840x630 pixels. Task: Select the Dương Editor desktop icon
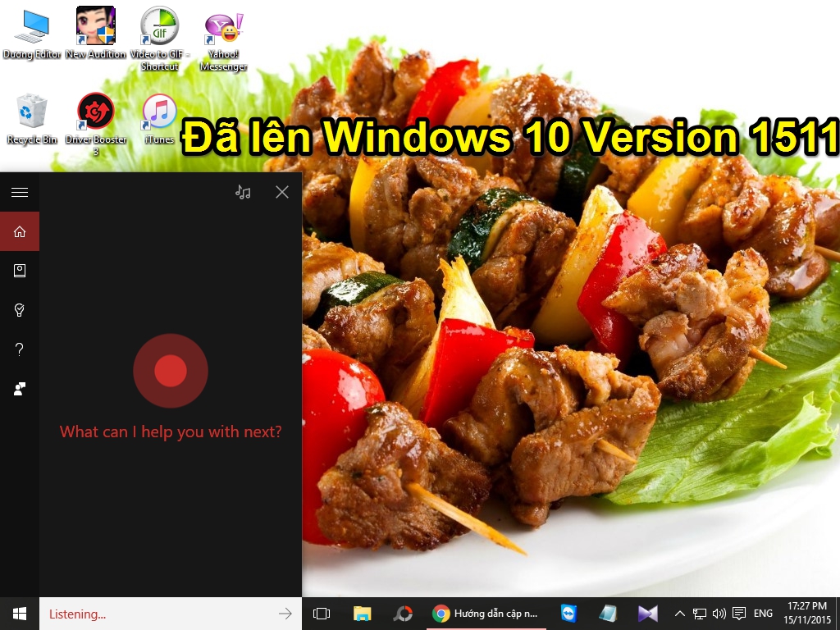point(32,34)
